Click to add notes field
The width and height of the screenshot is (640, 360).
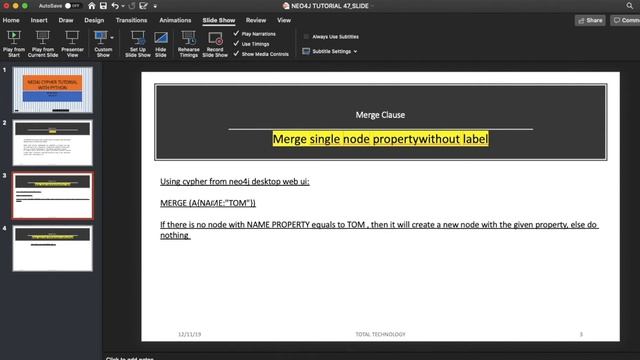[x=130, y=358]
